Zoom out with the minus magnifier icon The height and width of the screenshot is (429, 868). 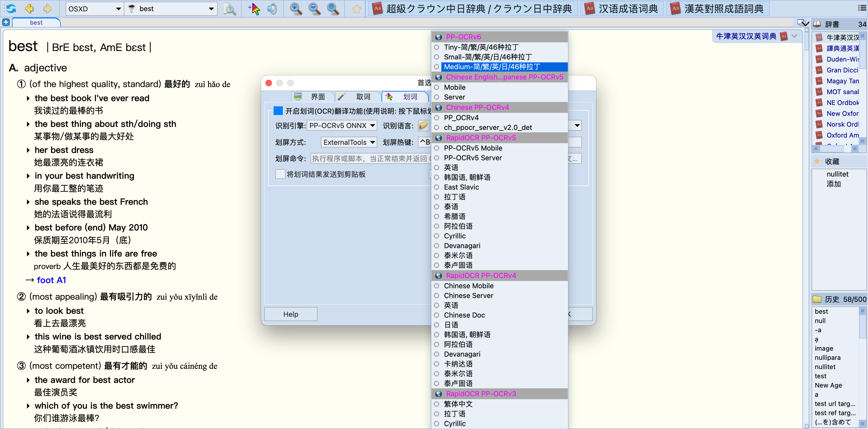(314, 9)
